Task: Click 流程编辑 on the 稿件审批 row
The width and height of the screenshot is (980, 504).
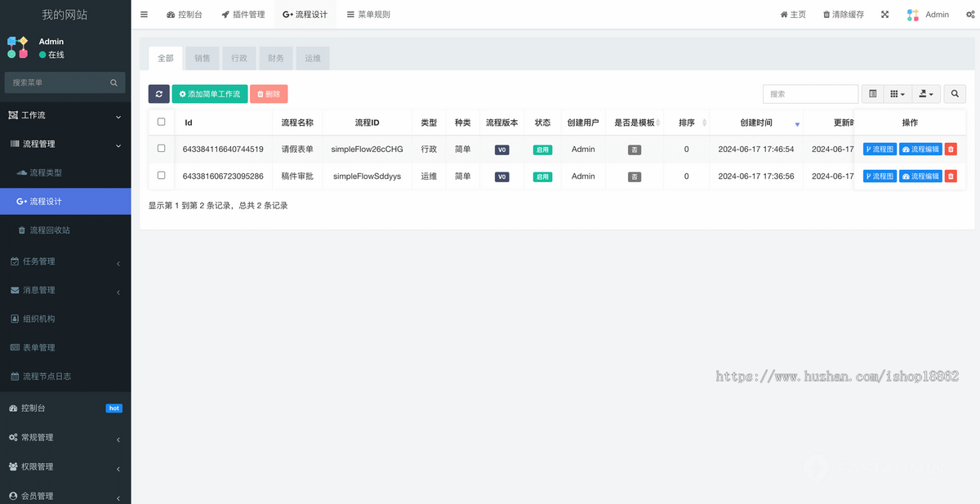Action: (921, 176)
